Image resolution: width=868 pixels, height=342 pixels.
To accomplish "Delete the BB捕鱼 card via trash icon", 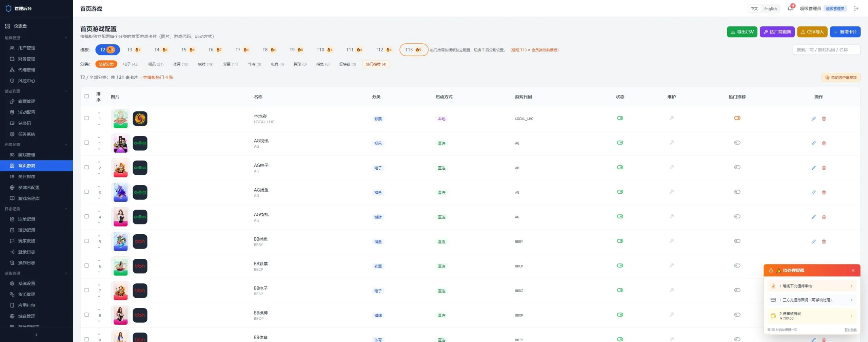I will (x=824, y=241).
